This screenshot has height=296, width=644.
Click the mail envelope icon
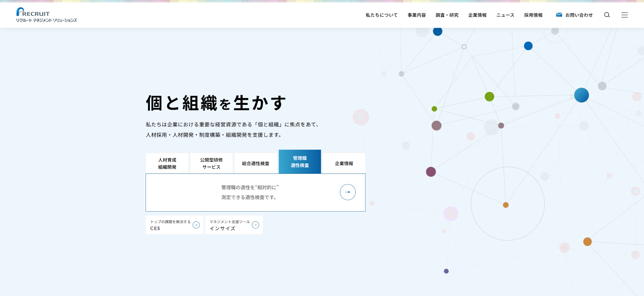(x=559, y=15)
